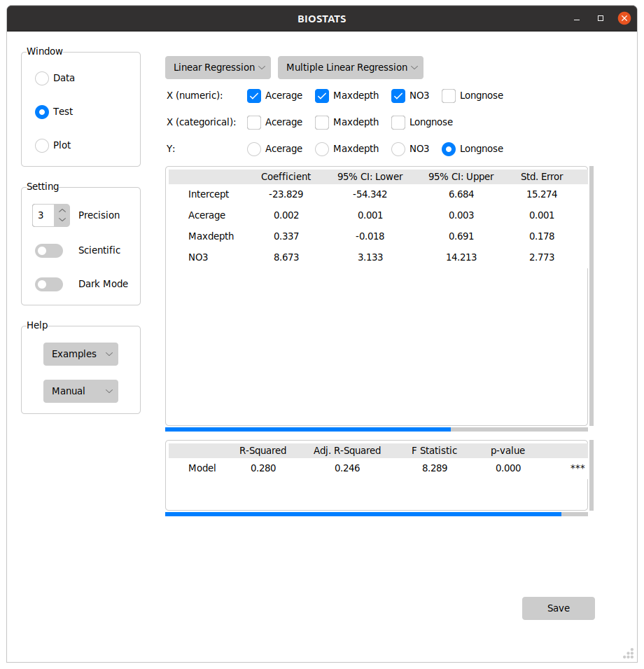This screenshot has width=644, height=669.
Task: Increase Precision with the up arrow
Action: pyautogui.click(x=62, y=210)
